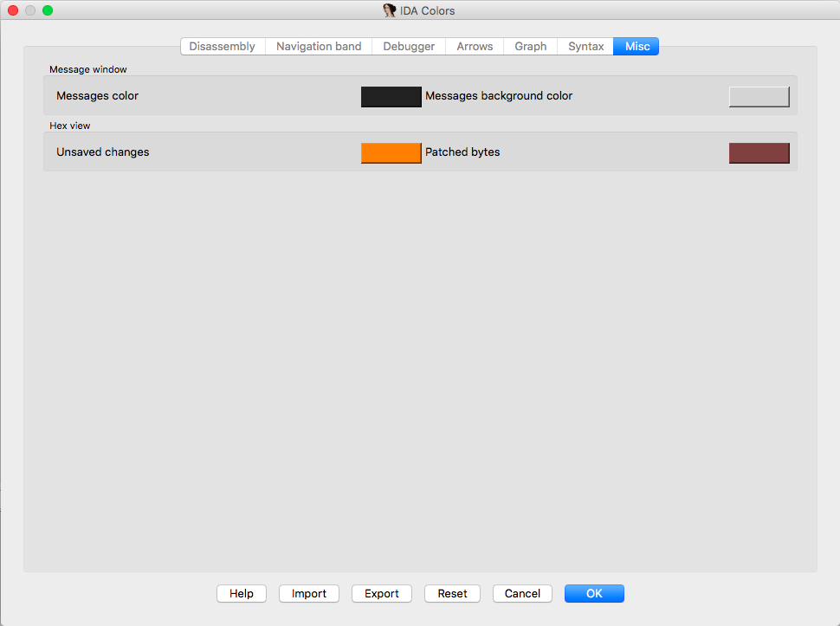Go to the Arrows tab
840x626 pixels.
coord(475,47)
